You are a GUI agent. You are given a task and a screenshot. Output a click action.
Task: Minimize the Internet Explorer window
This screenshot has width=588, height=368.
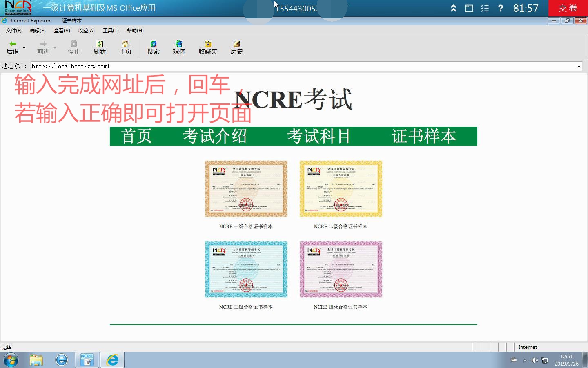(554, 21)
